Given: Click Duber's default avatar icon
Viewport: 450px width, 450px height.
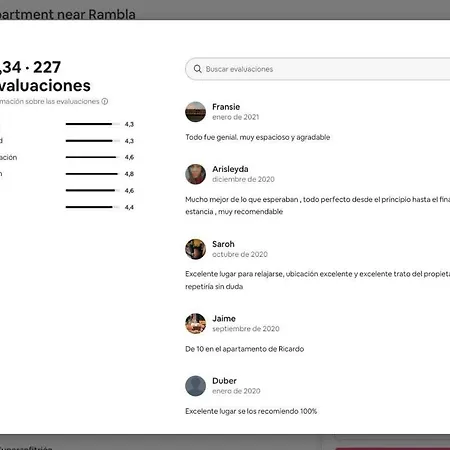Looking at the screenshot, I should (x=195, y=386).
